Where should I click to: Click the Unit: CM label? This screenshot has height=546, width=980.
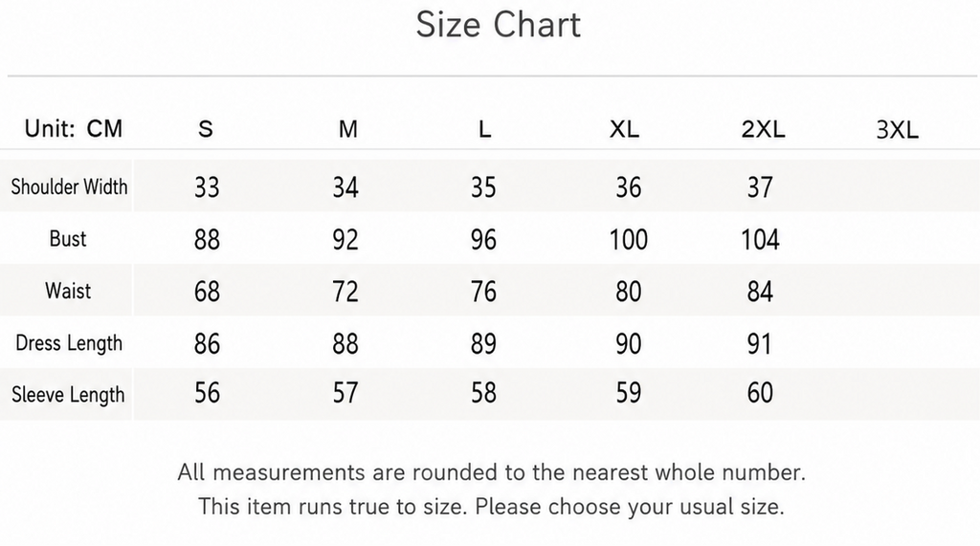(73, 129)
